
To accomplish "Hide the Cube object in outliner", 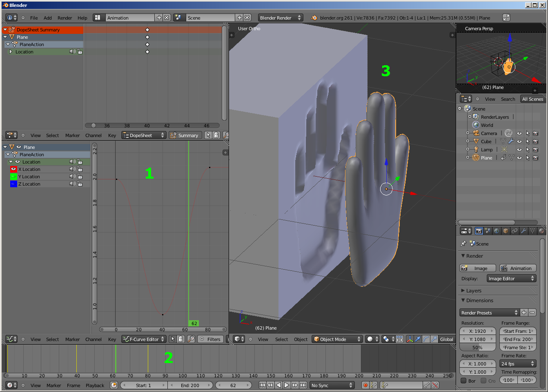I will pos(519,142).
